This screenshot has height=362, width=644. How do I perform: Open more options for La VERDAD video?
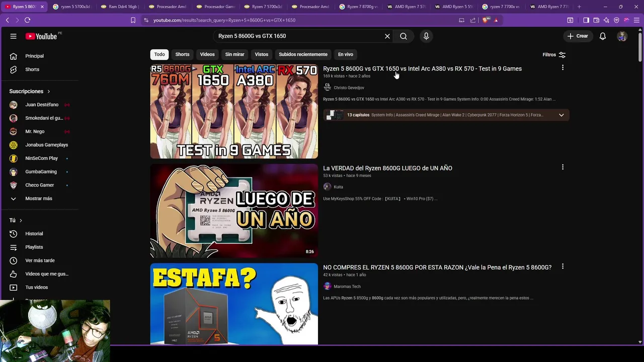(562, 167)
